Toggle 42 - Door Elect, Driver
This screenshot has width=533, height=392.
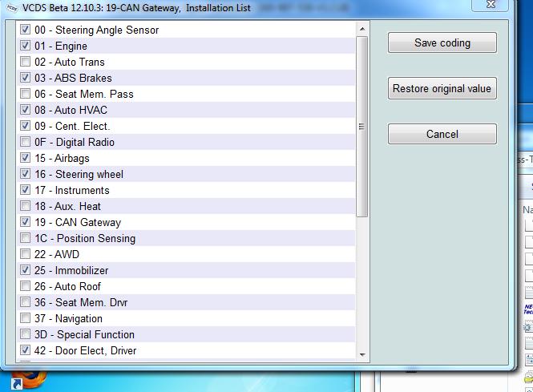(x=25, y=350)
